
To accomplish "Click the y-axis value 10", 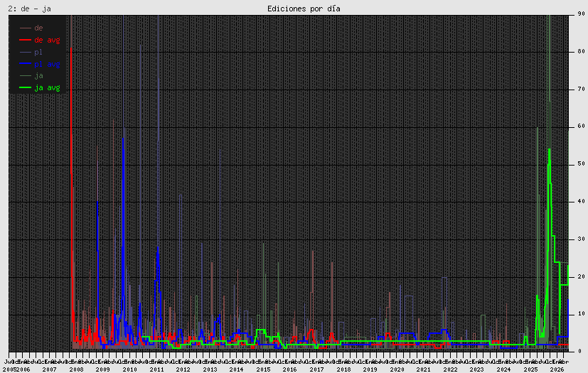I will [582, 313].
